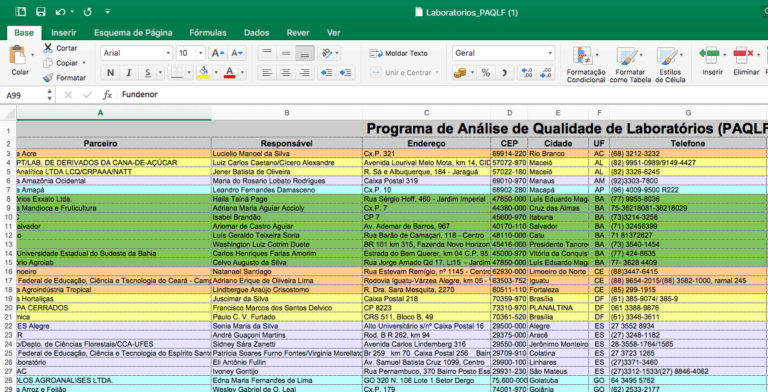
Task: Click cell with Haila Tainá Page
Action: [287, 199]
